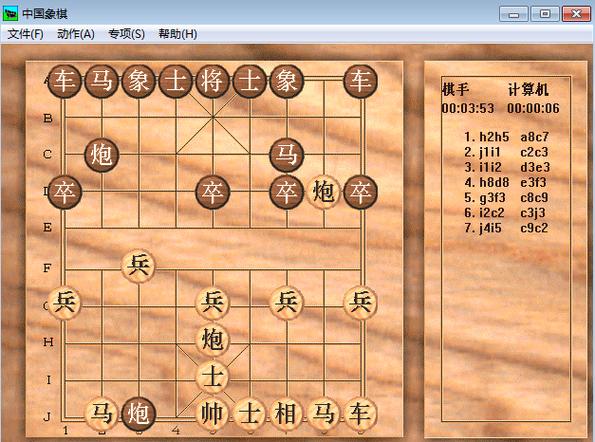The image size is (595, 442).
Task: Select the red 炮 cannon on row H
Action: [x=212, y=339]
